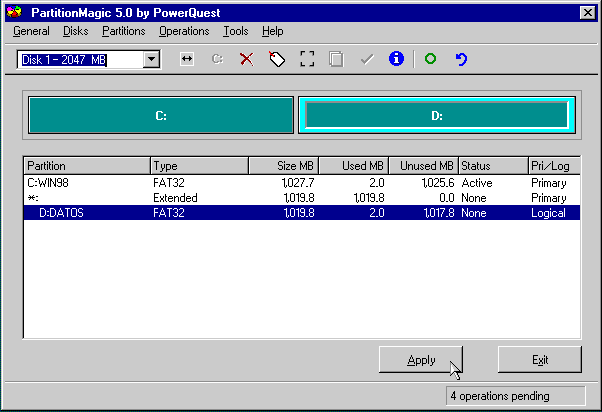
Task: Select the Extended *: partition row
Action: [x=302, y=198]
